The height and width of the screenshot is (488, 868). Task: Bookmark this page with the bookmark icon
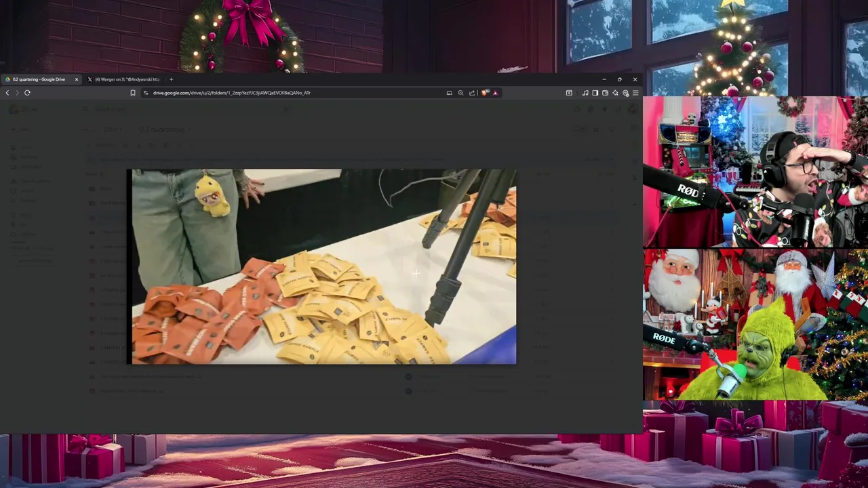click(x=133, y=93)
